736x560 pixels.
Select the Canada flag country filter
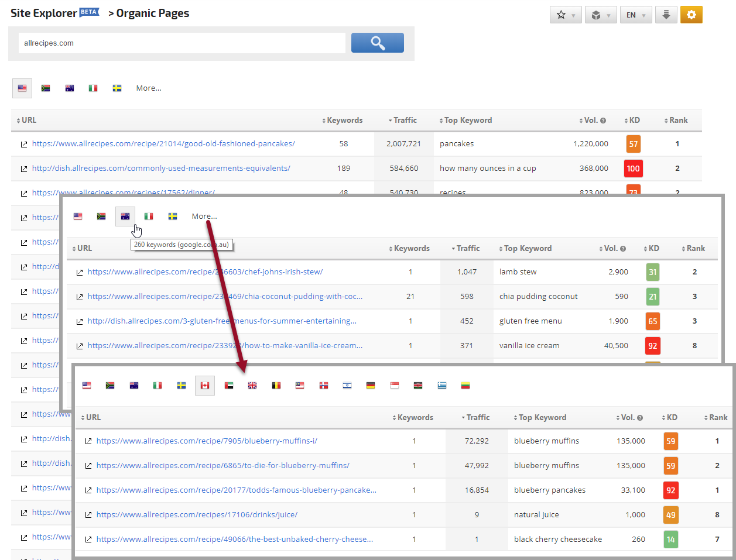click(x=205, y=386)
